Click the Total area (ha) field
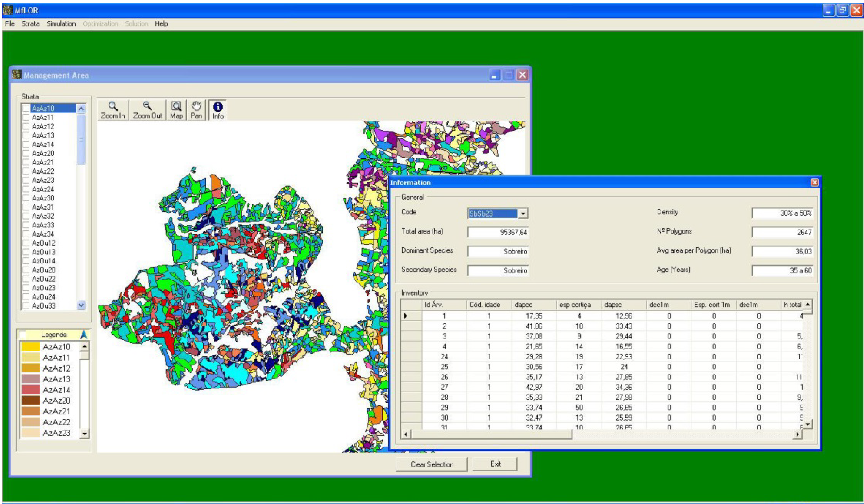The image size is (864, 504). pyautogui.click(x=498, y=232)
